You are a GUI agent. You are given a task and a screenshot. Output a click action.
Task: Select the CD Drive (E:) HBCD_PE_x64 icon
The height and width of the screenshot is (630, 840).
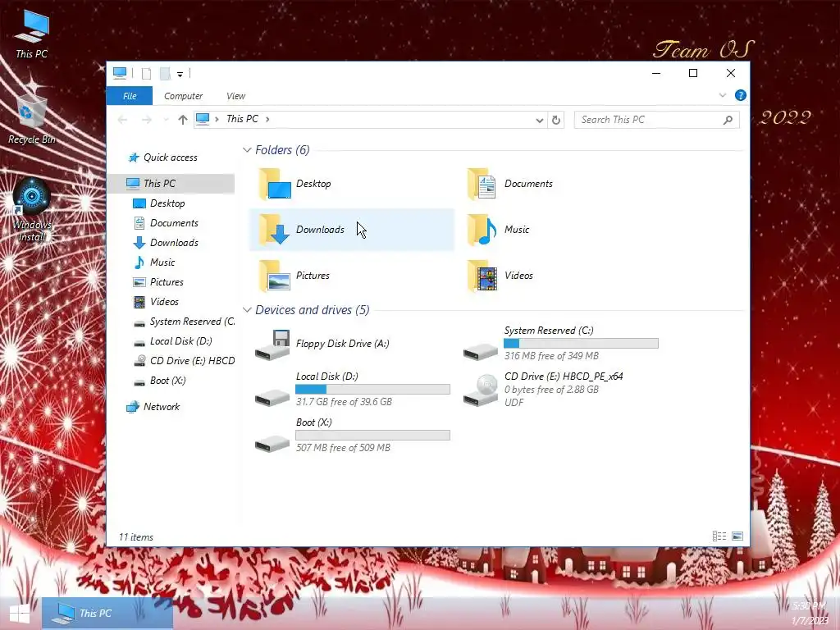click(481, 390)
